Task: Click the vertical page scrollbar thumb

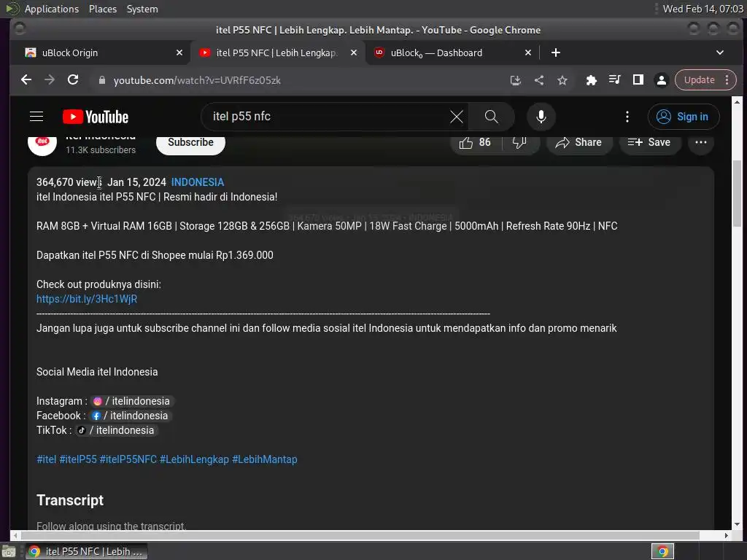Action: pos(737,194)
